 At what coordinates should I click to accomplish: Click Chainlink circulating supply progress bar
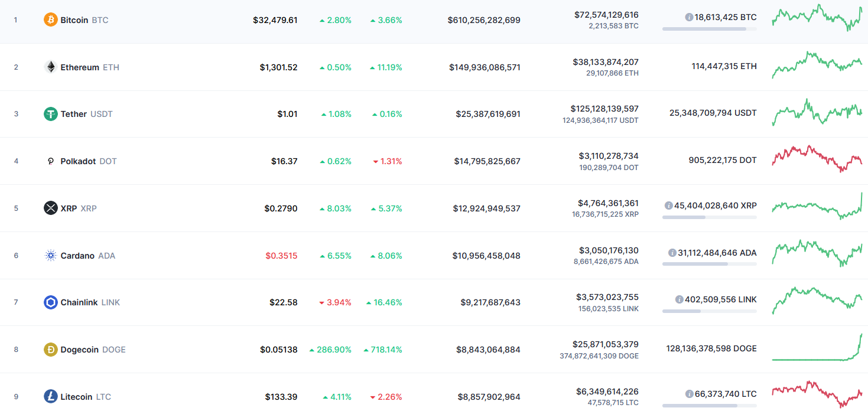[709, 311]
